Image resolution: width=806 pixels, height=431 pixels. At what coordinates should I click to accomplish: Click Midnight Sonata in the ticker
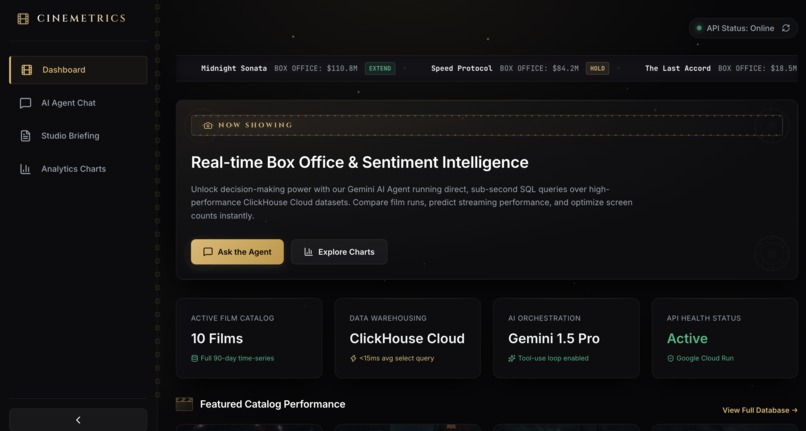(x=234, y=68)
